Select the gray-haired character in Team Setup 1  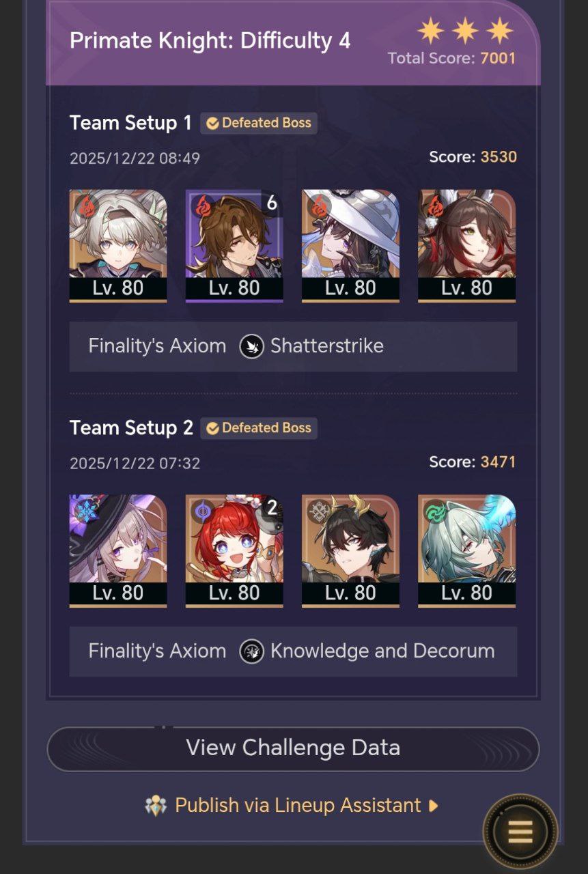point(118,246)
